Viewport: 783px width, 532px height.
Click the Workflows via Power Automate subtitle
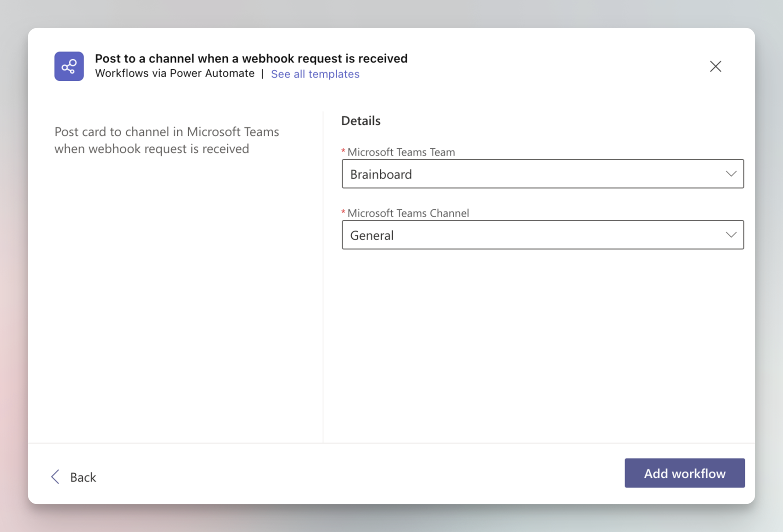click(175, 73)
